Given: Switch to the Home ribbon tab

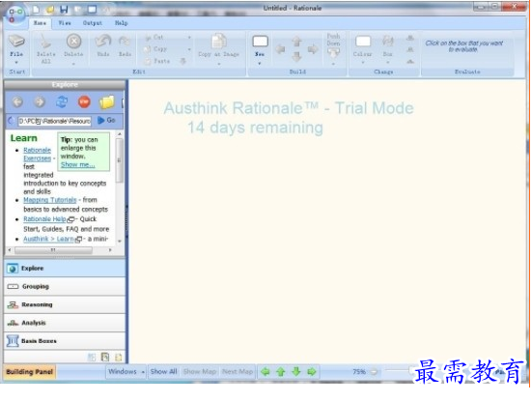Looking at the screenshot, I should pyautogui.click(x=40, y=23).
